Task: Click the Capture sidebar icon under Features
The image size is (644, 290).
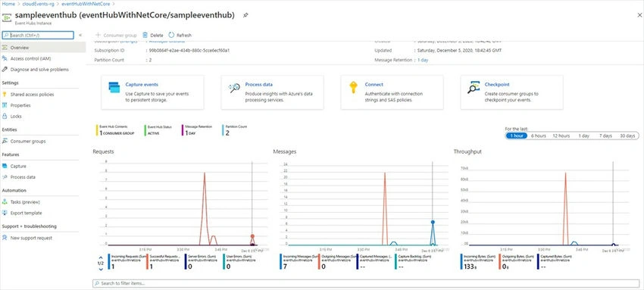Action: (x=5, y=166)
